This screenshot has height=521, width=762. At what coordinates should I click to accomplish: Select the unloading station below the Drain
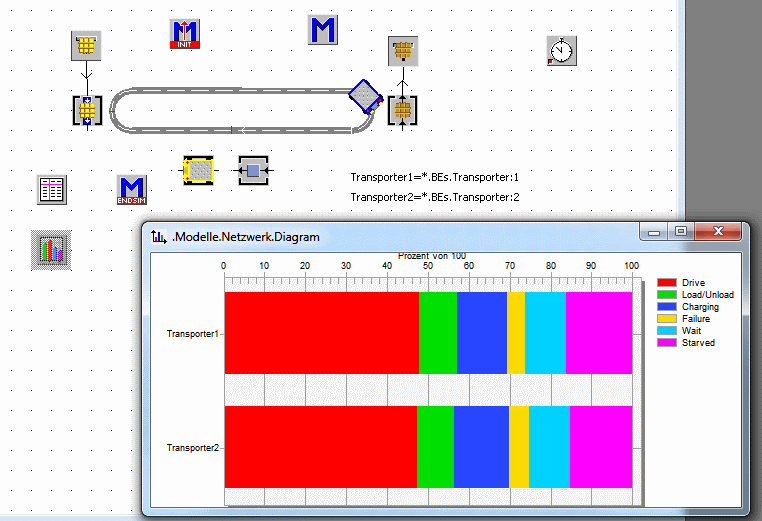[403, 110]
